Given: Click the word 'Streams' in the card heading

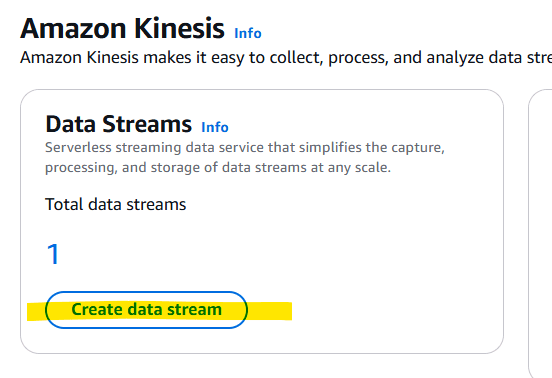Looking at the screenshot, I should coord(147,124).
